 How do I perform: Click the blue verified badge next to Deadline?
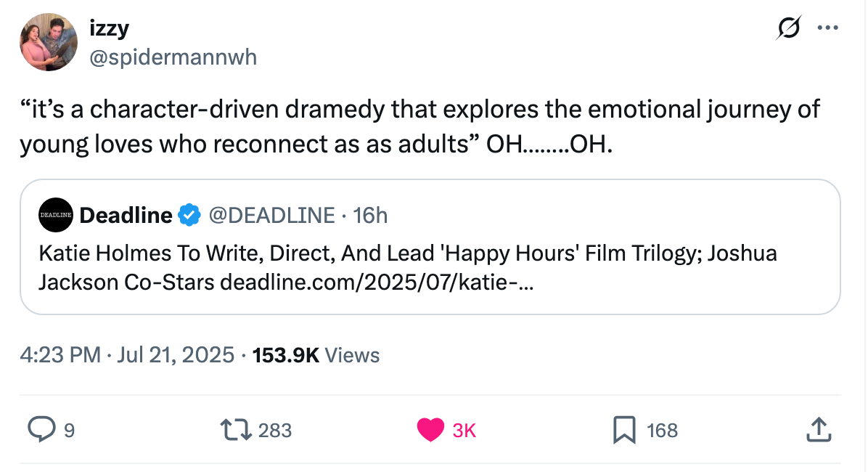[189, 215]
